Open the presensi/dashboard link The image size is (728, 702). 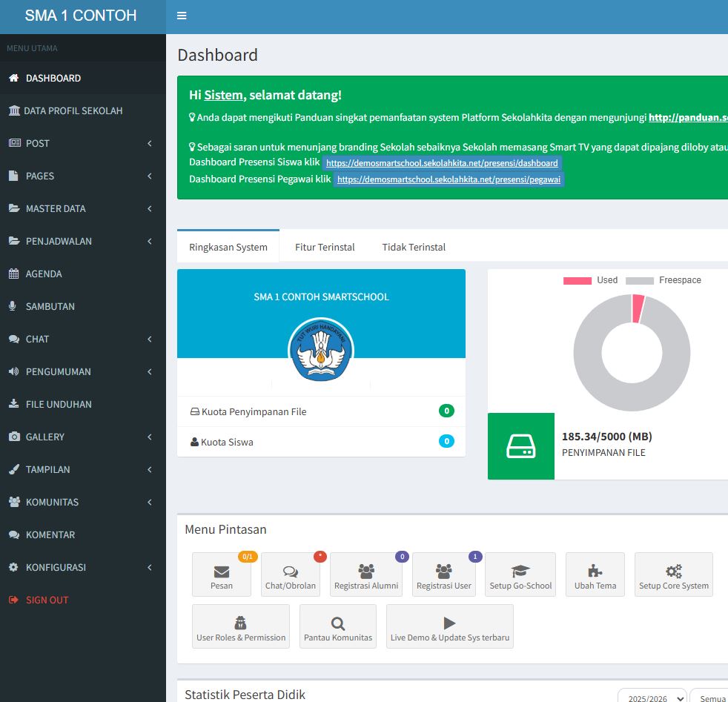[442, 163]
